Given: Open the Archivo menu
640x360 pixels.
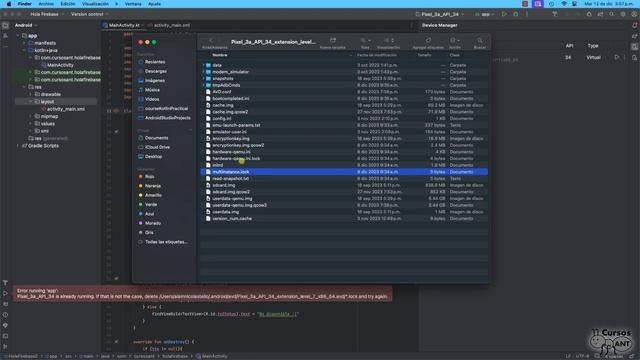Looking at the screenshot, I should coord(46,4).
